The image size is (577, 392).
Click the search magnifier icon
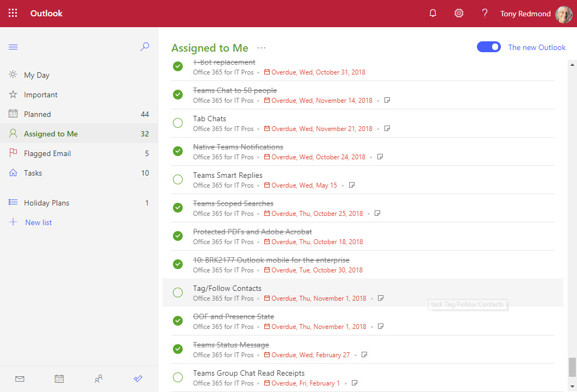[x=145, y=47]
